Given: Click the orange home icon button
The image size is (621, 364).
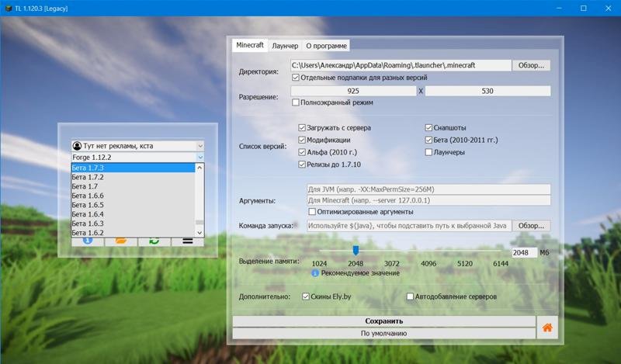Looking at the screenshot, I should coord(547,328).
